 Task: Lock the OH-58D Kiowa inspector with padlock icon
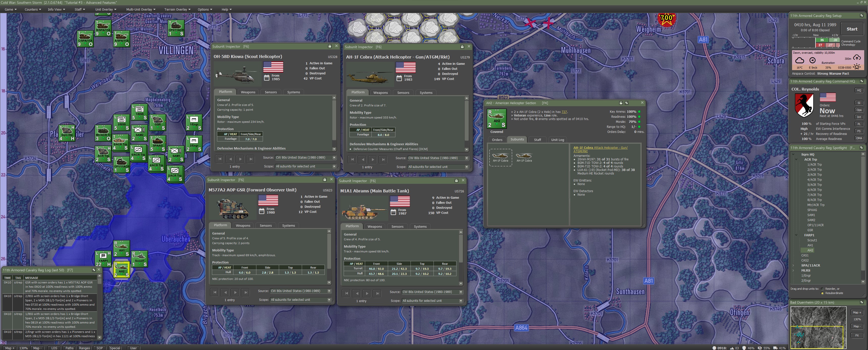point(330,46)
